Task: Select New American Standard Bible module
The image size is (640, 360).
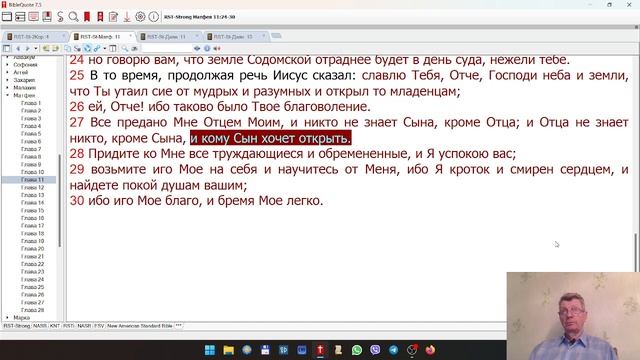Action: pos(140,326)
